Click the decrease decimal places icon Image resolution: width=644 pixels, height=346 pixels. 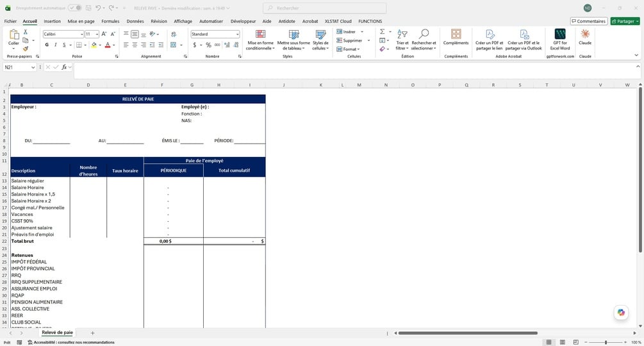[236, 45]
